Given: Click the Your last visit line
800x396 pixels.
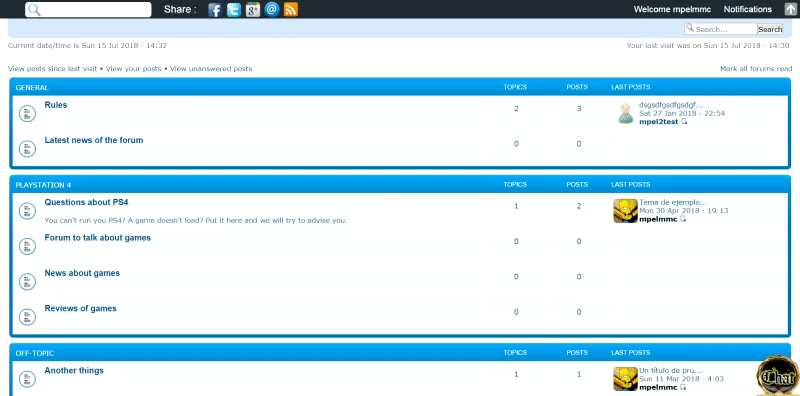Looking at the screenshot, I should point(708,45).
